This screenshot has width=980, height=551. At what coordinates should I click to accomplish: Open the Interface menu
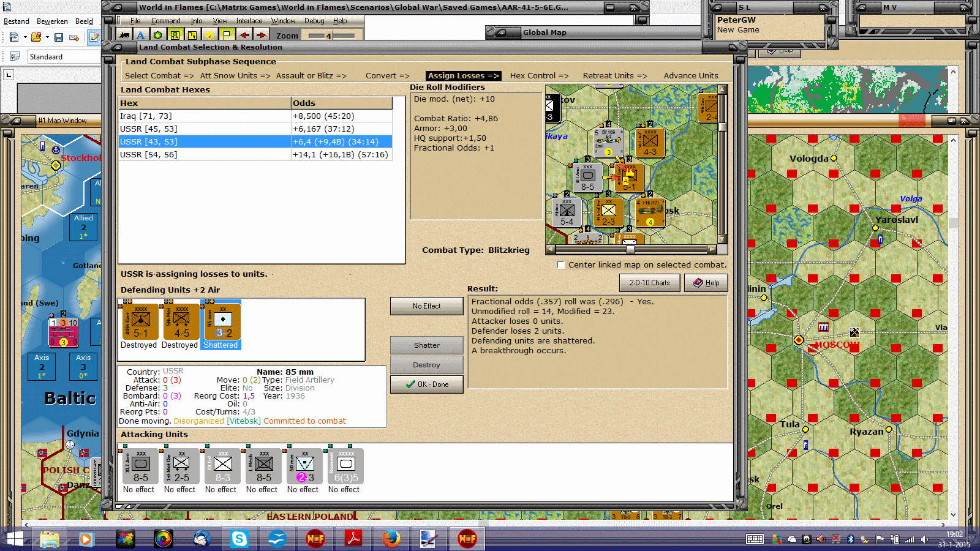click(249, 21)
